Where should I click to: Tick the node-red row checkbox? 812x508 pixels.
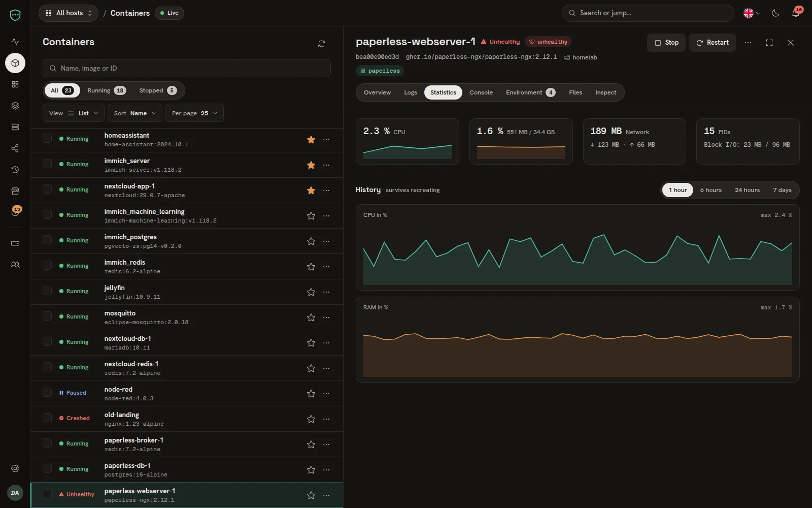[47, 392]
